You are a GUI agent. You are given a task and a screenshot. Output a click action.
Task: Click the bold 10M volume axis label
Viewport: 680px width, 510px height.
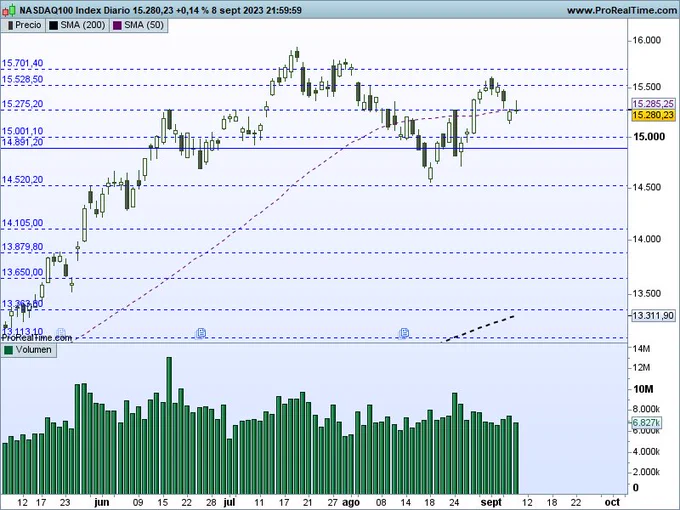tap(643, 389)
